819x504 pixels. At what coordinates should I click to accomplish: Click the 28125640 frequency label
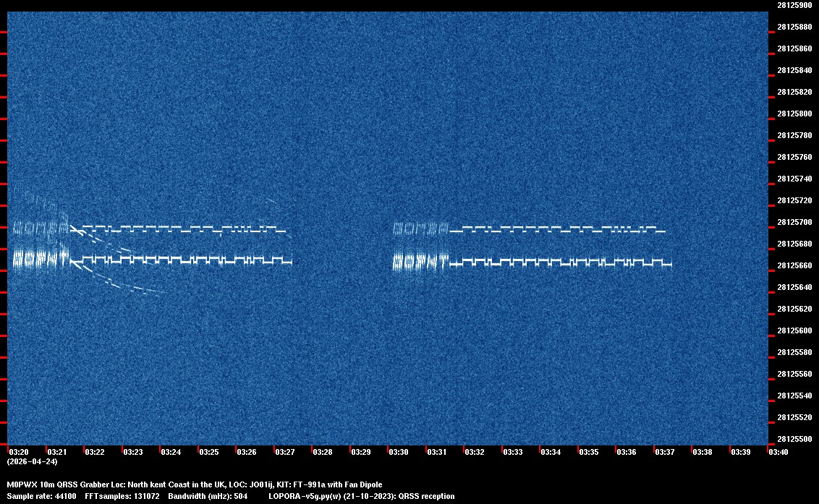794,287
